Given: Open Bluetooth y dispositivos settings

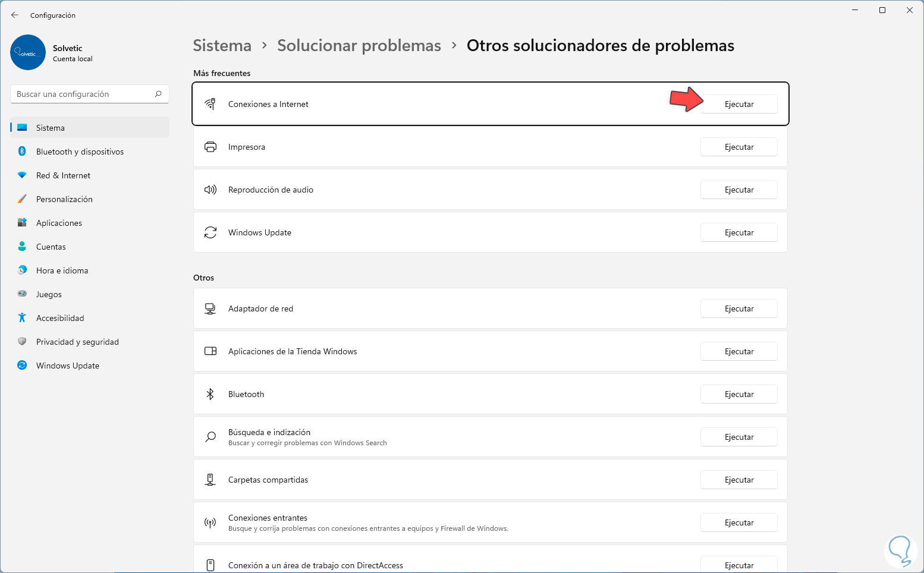Looking at the screenshot, I should point(80,152).
